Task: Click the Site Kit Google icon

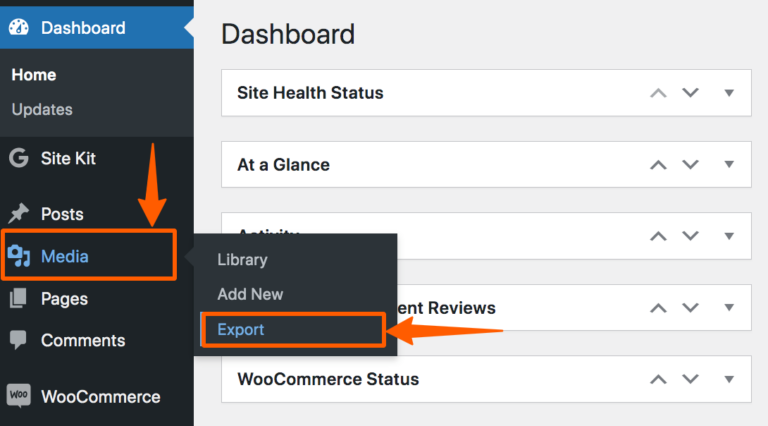Action: (18, 158)
